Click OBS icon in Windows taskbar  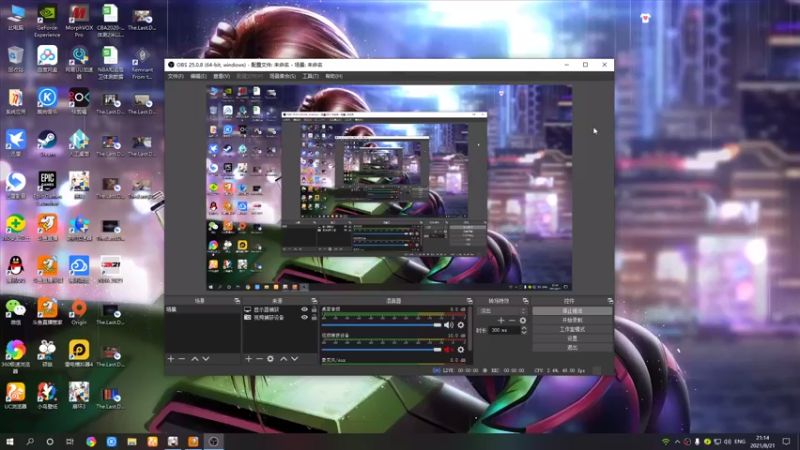pyautogui.click(x=213, y=441)
